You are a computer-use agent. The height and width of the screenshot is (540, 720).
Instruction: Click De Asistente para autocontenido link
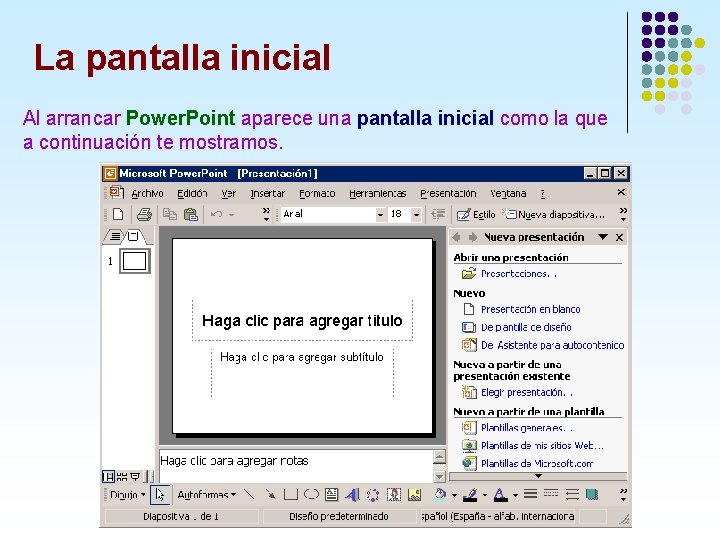[x=552, y=345]
